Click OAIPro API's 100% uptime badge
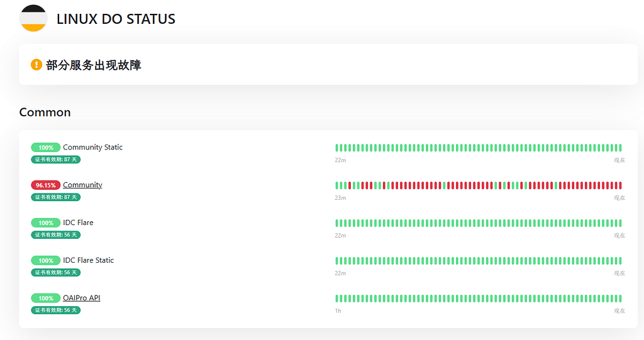The height and width of the screenshot is (340, 644). pos(45,298)
